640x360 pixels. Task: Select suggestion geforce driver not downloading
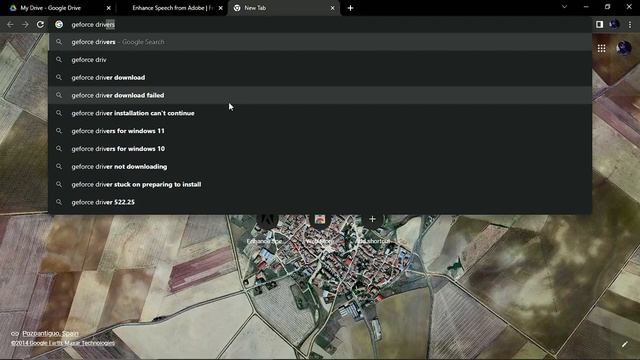tap(320, 167)
